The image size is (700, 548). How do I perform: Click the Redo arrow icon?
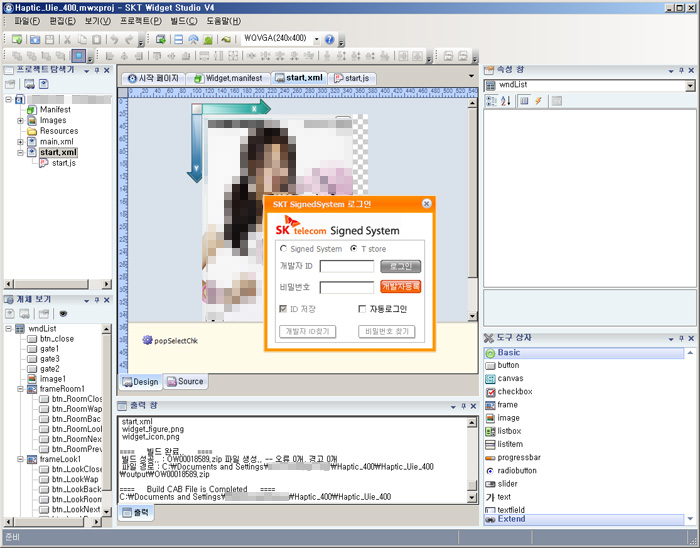(x=129, y=39)
